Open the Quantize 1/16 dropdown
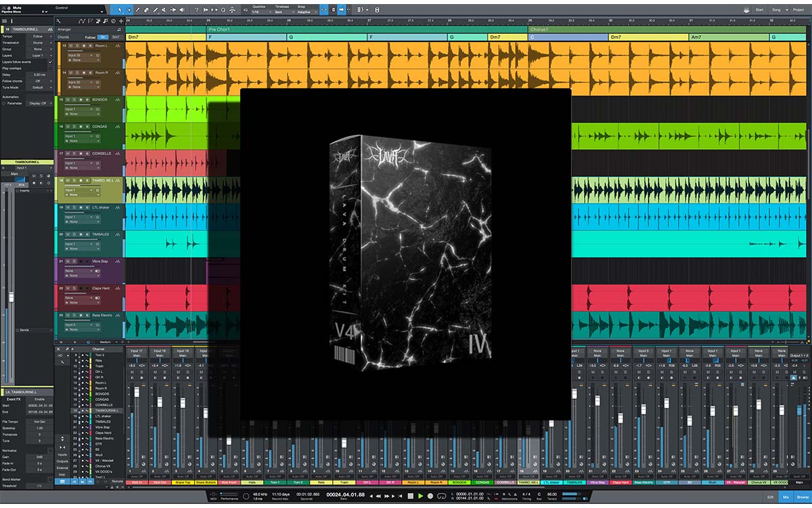 [261, 12]
